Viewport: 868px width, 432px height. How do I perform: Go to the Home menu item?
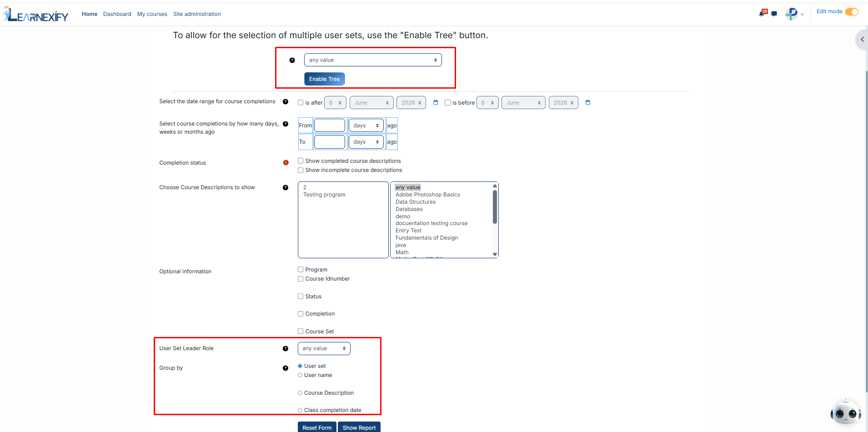[x=90, y=14]
